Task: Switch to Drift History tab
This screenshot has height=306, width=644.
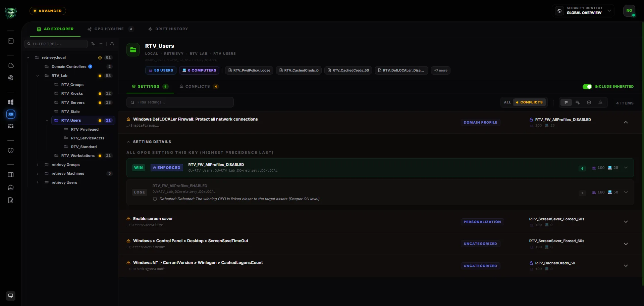Action: point(168,29)
